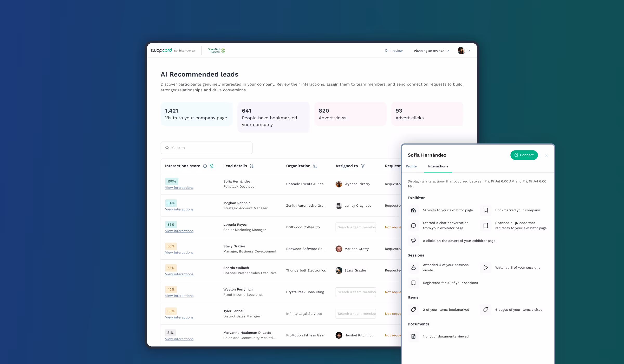The width and height of the screenshot is (624, 364).
Task: Filter the Assigned to column
Action: pyautogui.click(x=363, y=166)
